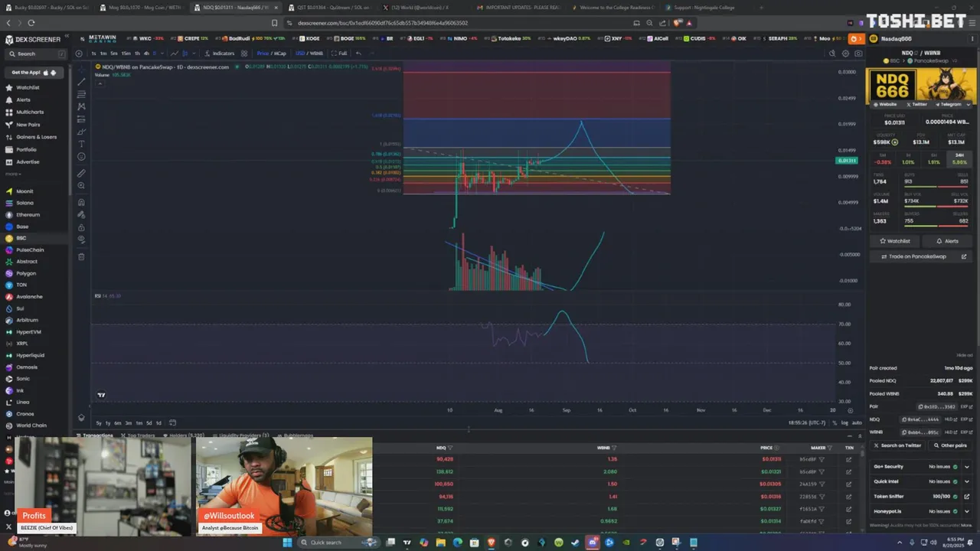This screenshot has height=551, width=980.
Task: Select the chart Zoom in tool
Action: point(81,185)
